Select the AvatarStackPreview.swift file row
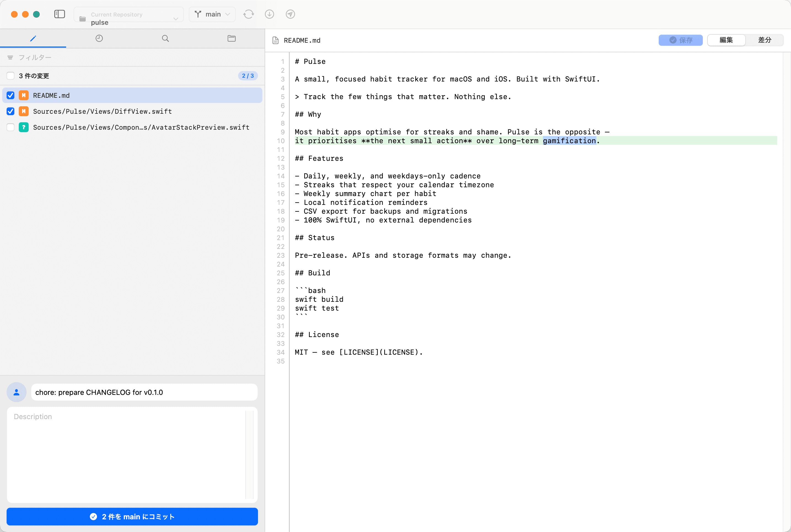 (x=132, y=127)
